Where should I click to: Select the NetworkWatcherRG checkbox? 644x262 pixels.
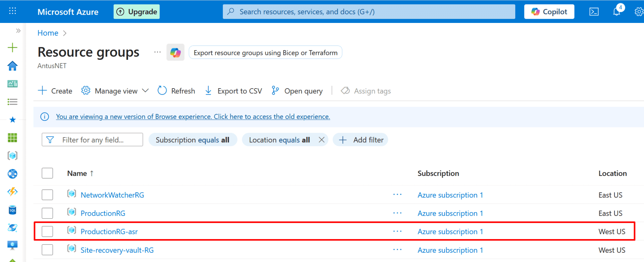pyautogui.click(x=47, y=195)
